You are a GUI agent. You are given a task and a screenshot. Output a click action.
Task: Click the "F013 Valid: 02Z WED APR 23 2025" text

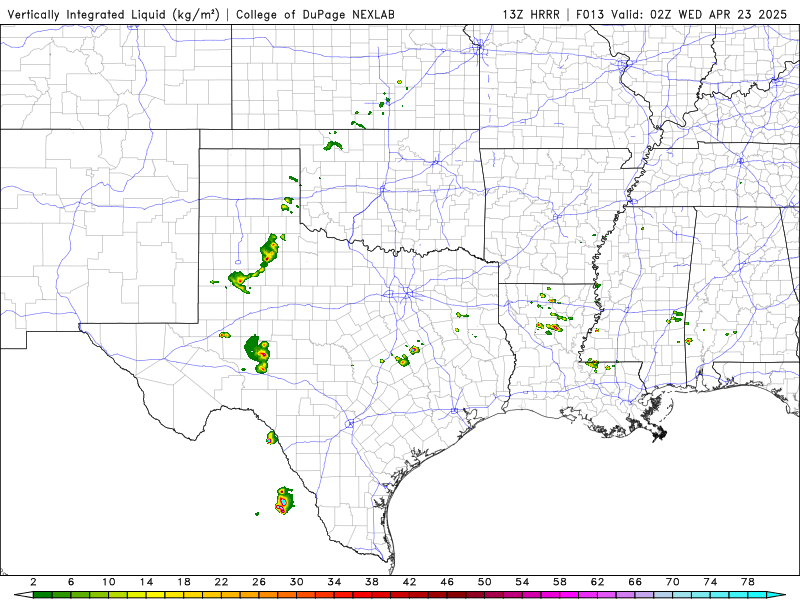(x=682, y=14)
